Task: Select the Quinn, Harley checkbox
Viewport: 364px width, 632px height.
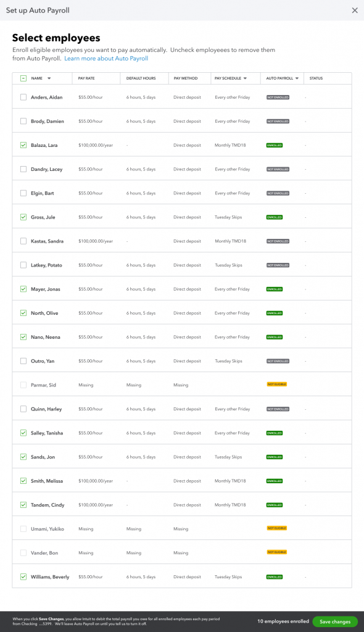Action: (23, 409)
